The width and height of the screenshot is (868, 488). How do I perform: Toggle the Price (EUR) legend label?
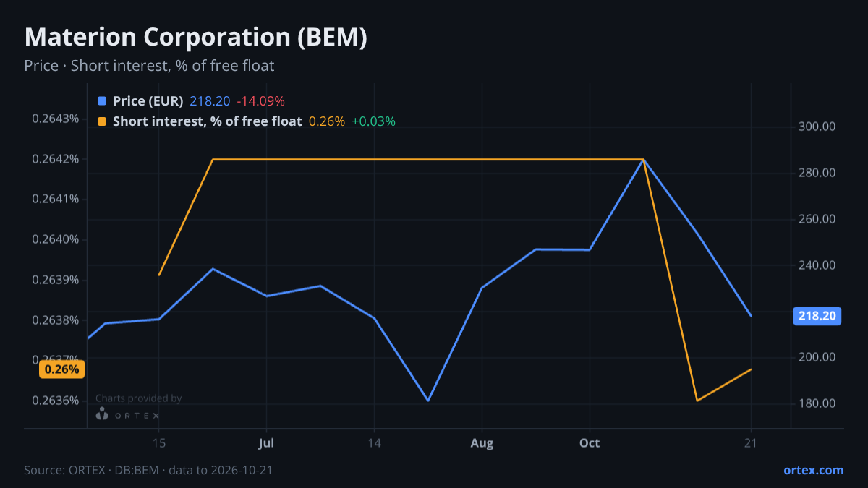(x=148, y=101)
